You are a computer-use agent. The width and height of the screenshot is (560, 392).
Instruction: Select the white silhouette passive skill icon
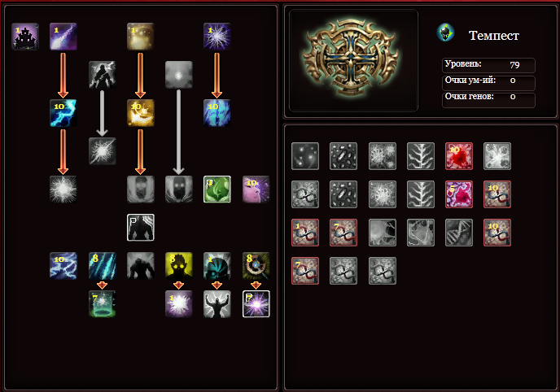click(141, 228)
